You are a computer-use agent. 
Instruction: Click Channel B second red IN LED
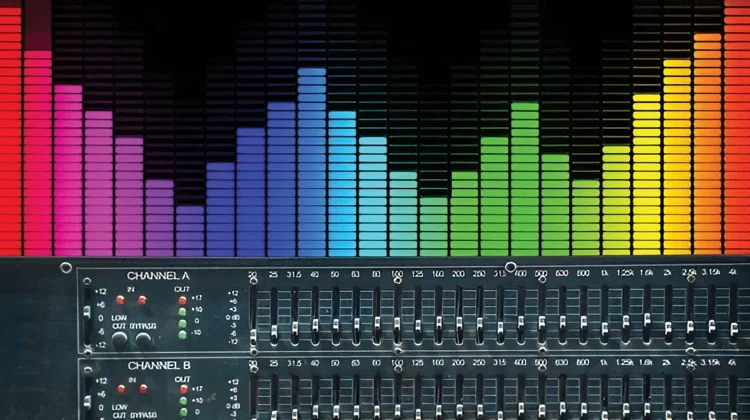[143, 389]
